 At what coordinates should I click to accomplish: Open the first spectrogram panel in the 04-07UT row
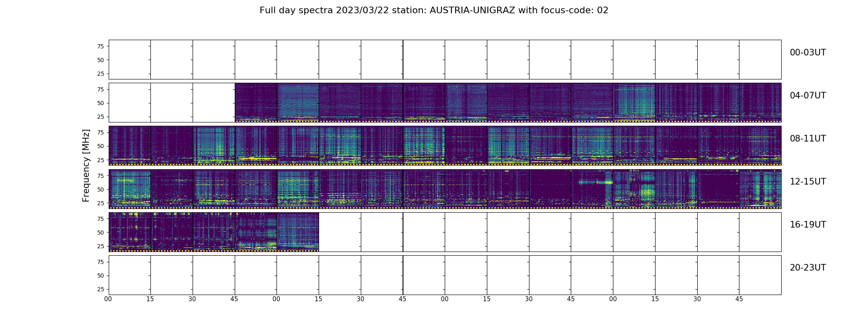[x=255, y=103]
